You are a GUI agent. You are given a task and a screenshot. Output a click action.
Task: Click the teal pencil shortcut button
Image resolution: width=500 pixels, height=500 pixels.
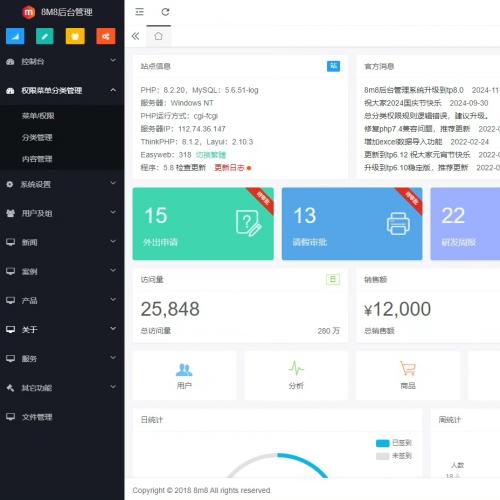click(x=45, y=36)
